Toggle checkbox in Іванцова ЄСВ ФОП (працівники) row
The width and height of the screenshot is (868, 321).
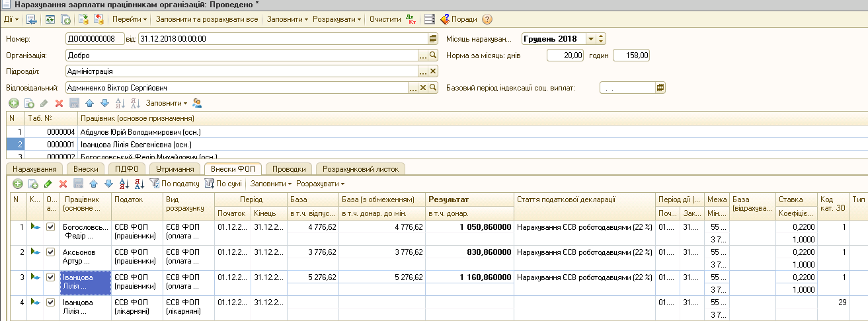pyautogui.click(x=52, y=277)
